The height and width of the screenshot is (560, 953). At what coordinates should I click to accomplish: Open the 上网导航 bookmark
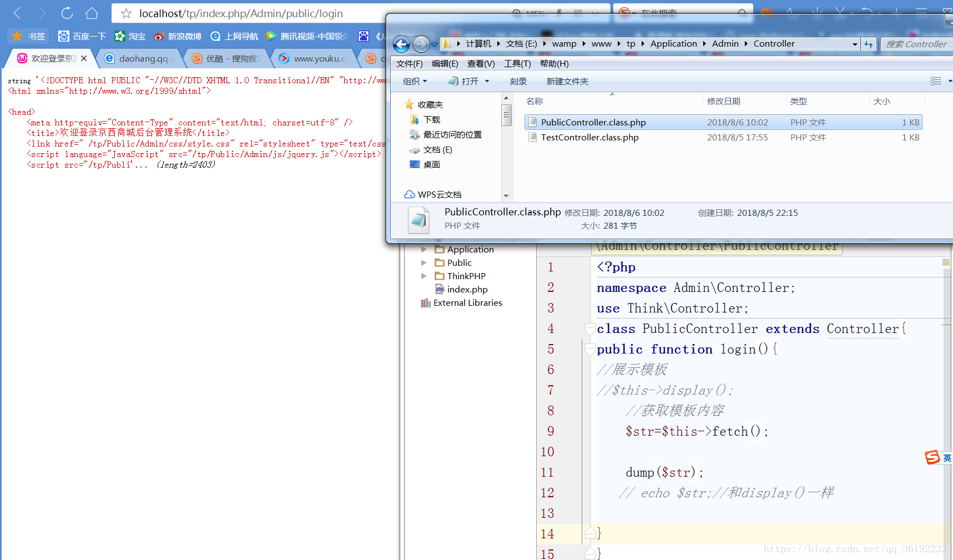(234, 36)
